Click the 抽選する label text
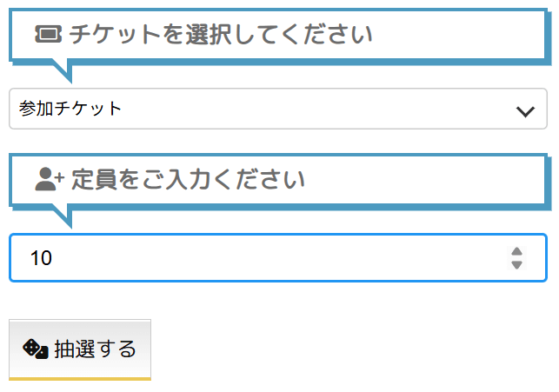 [x=96, y=349]
